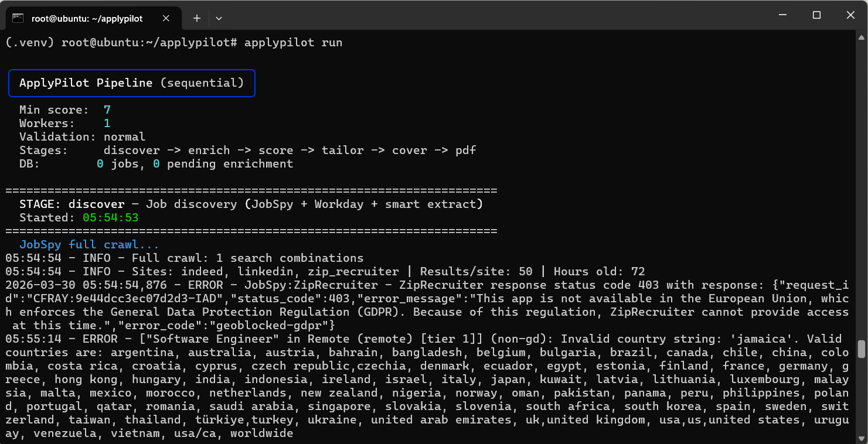Click the ApplyPilot Pipeline (sequential) header box
The image size is (868, 444).
coord(131,83)
